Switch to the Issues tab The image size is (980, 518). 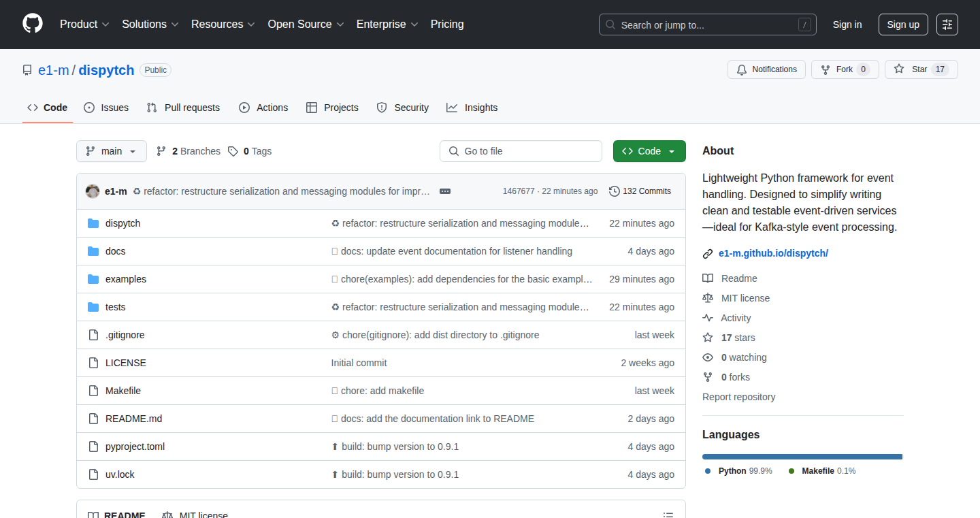point(106,108)
